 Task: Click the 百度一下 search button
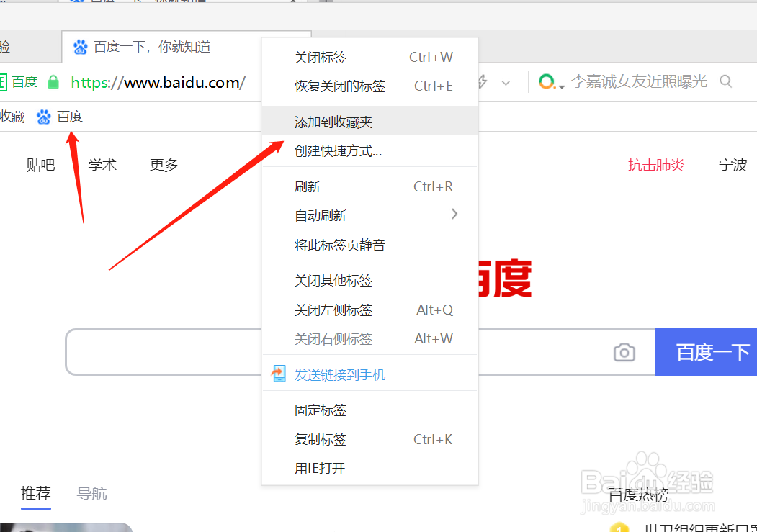706,352
